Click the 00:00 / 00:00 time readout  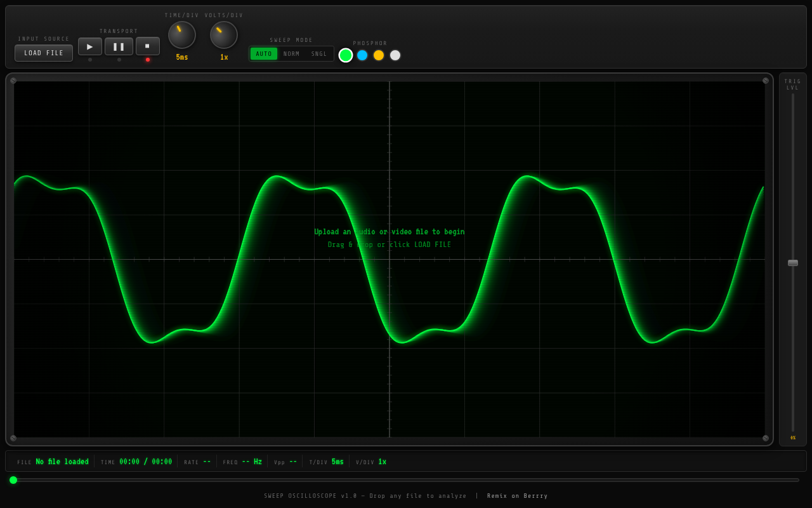click(146, 462)
